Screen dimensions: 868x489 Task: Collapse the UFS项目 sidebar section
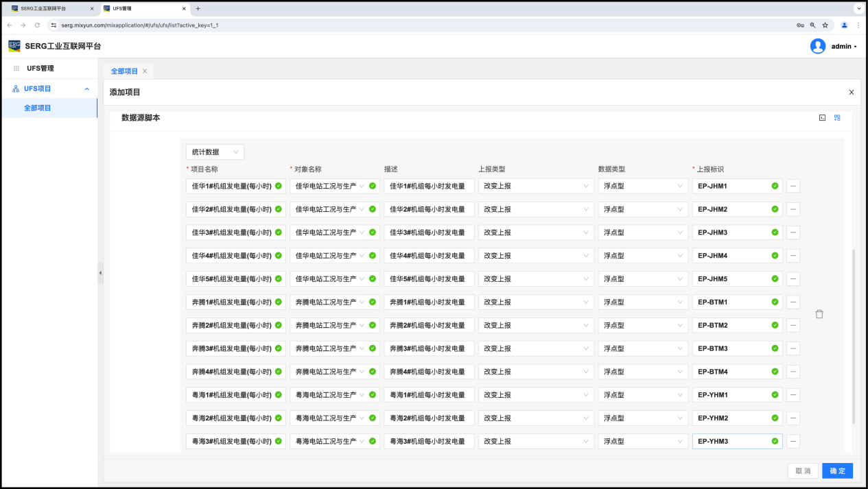[x=86, y=88]
